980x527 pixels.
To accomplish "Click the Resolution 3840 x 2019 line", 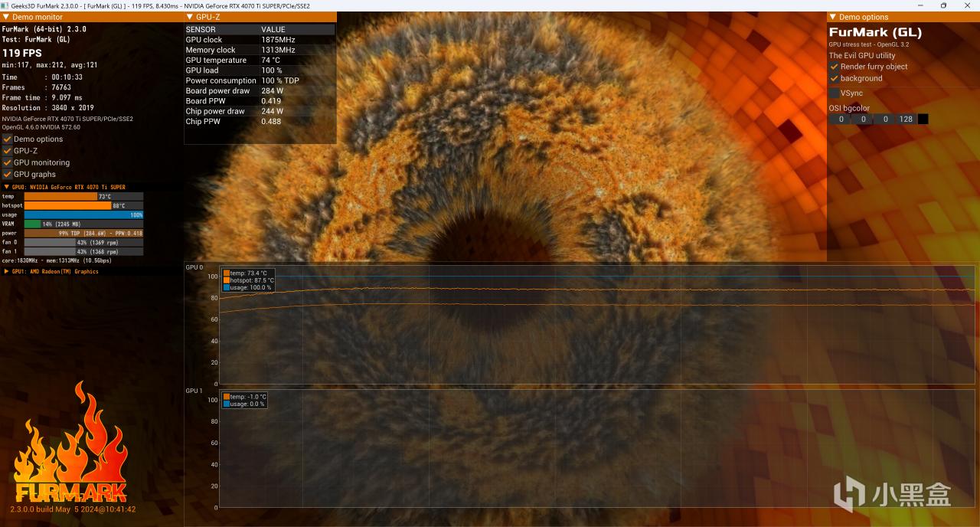I will point(50,108).
